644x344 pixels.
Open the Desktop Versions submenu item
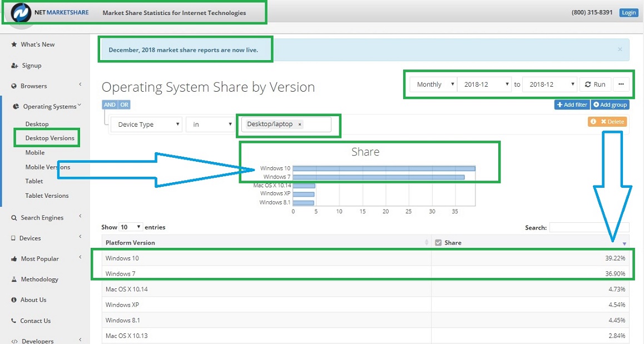[49, 138]
